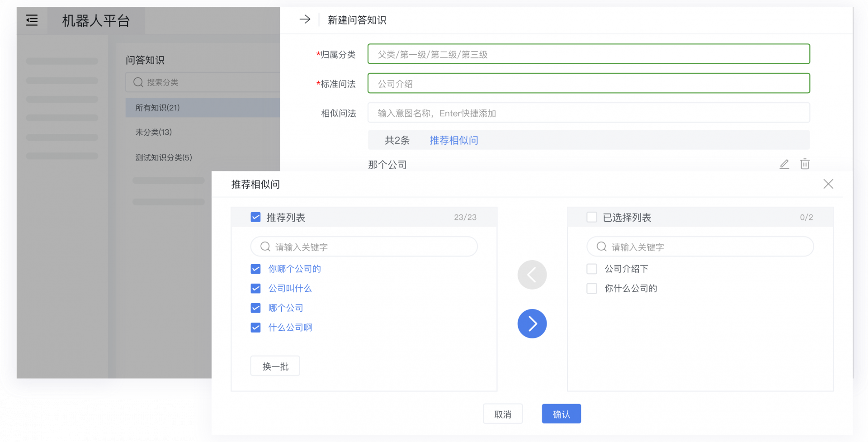Click the 23/23 counter in 推荐列表
The image size is (868, 442).
click(465, 217)
